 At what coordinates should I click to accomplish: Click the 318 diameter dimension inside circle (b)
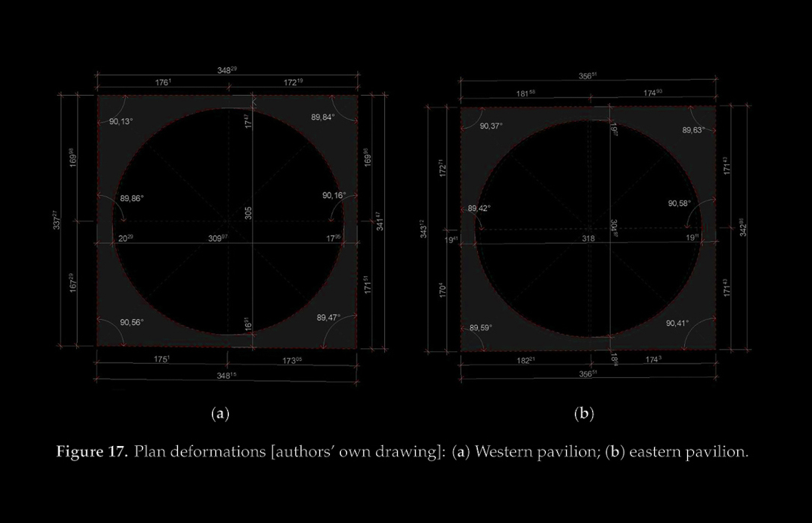[x=588, y=239]
